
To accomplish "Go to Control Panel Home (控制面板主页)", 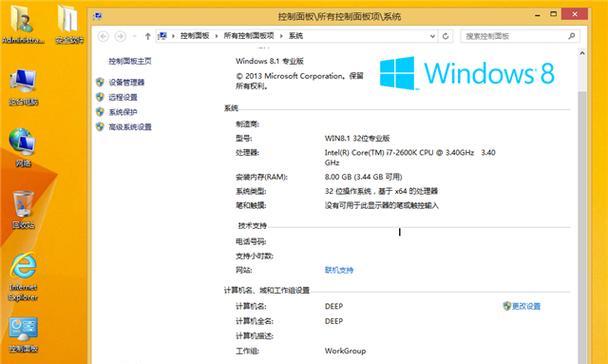I will tap(130, 61).
